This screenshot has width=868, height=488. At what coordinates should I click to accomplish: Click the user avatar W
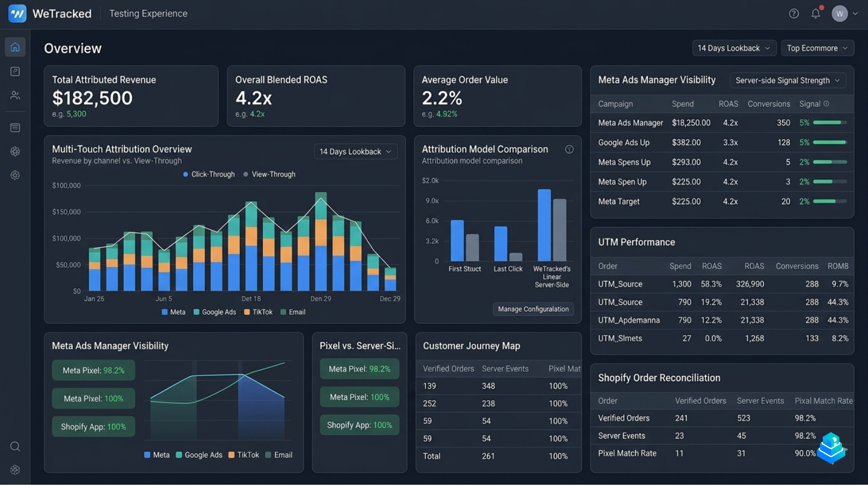(840, 14)
